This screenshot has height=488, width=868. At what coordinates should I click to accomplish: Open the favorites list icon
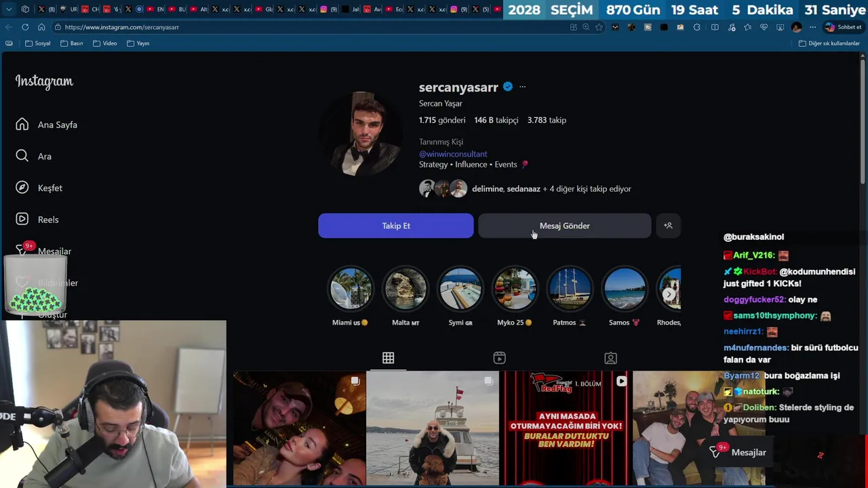pos(747,27)
